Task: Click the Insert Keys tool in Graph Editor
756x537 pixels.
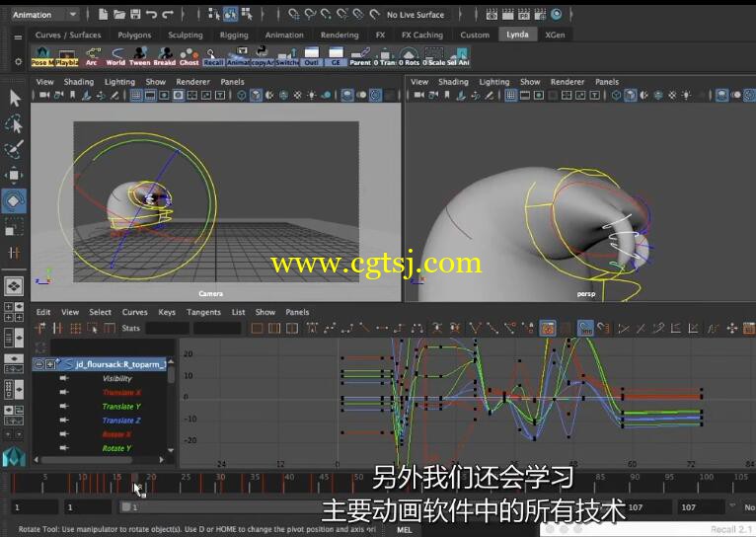Action: click(x=57, y=329)
